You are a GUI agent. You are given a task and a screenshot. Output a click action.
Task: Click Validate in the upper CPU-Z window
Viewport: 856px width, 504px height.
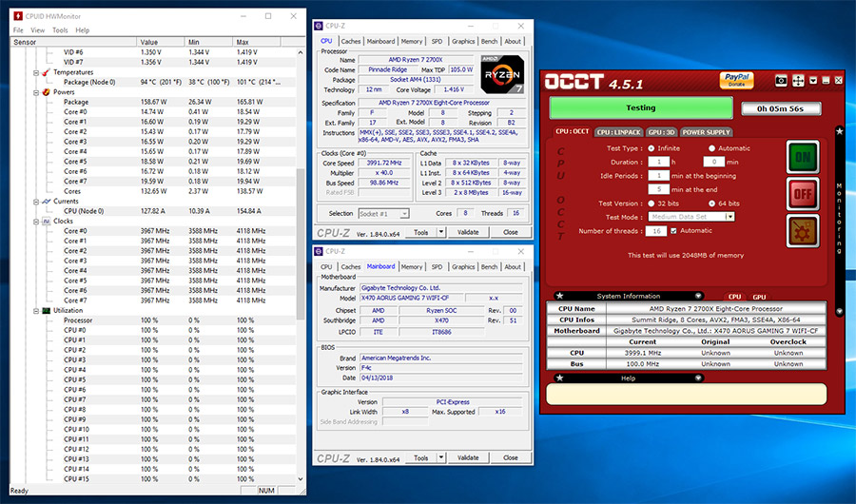pyautogui.click(x=468, y=232)
